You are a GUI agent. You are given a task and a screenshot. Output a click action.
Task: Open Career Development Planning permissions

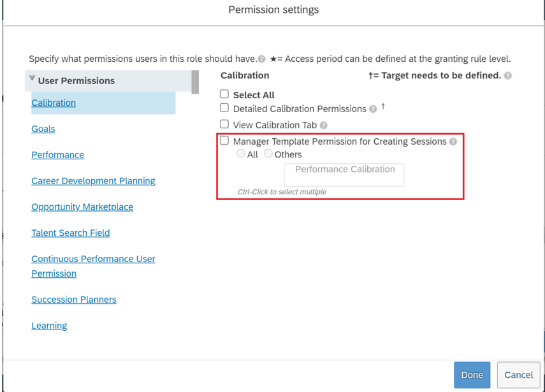click(93, 181)
